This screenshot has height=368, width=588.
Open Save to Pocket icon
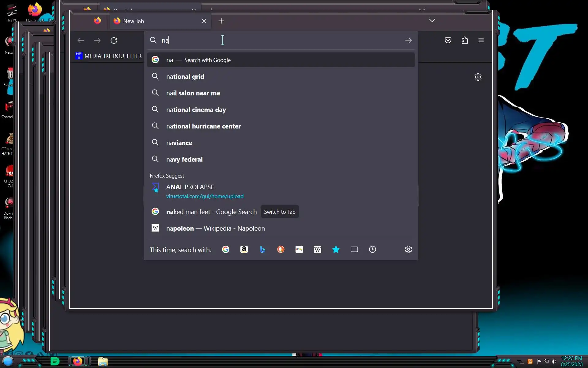[448, 40]
